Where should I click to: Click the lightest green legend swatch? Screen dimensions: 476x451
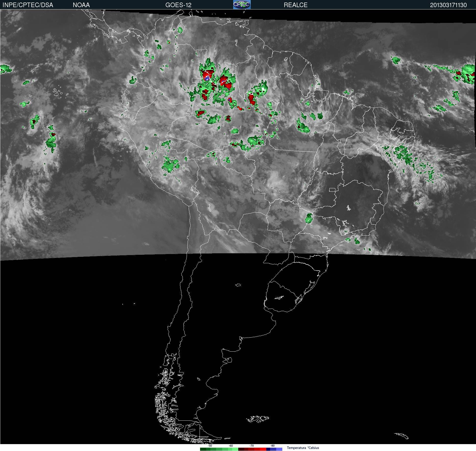tap(235, 449)
